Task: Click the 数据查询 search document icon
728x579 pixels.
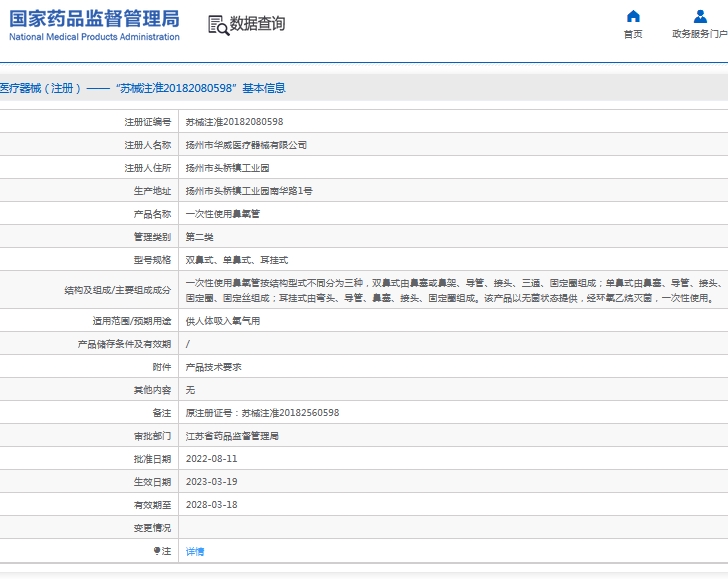Action: pos(218,25)
